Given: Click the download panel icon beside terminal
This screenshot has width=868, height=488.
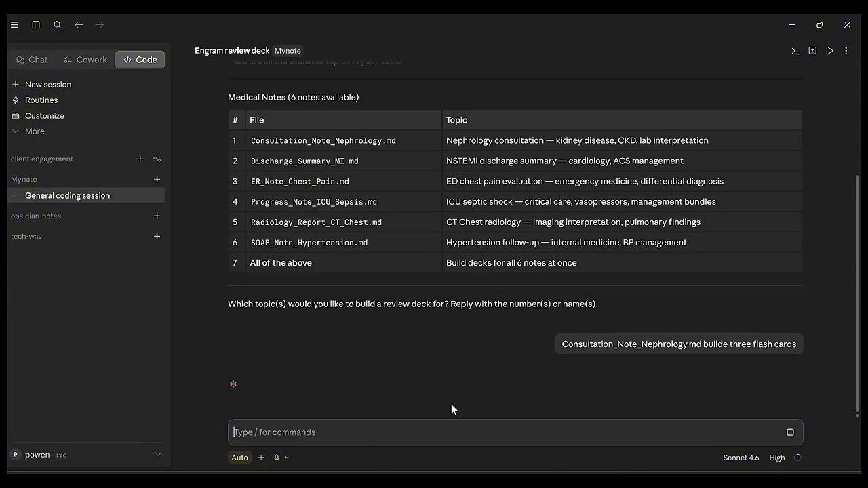Looking at the screenshot, I should pyautogui.click(x=812, y=51).
